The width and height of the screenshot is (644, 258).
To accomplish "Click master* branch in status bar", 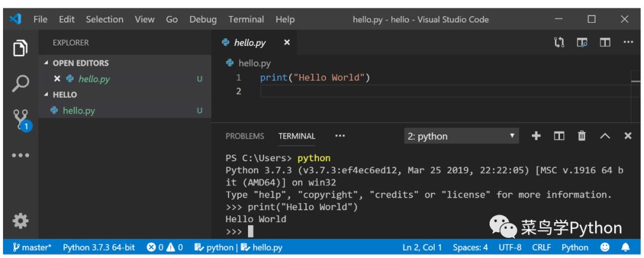I will pos(32,247).
